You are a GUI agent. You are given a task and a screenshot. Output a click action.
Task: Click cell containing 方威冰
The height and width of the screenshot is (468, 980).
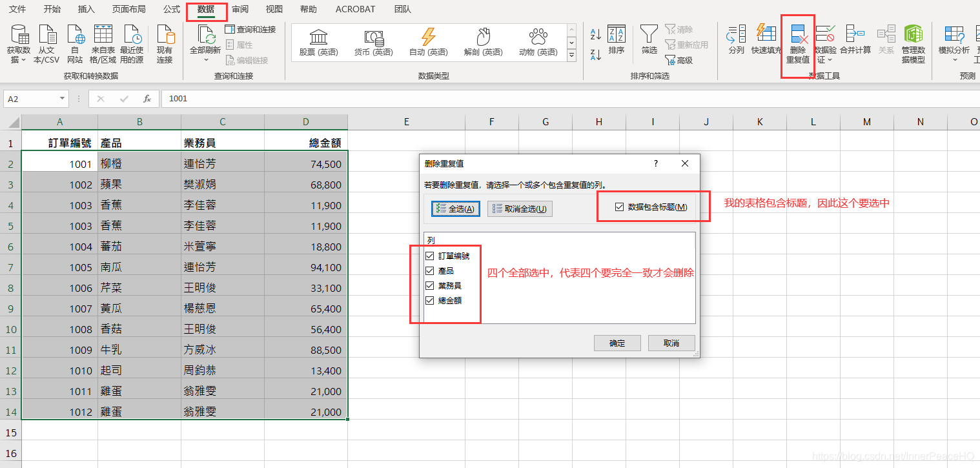223,350
